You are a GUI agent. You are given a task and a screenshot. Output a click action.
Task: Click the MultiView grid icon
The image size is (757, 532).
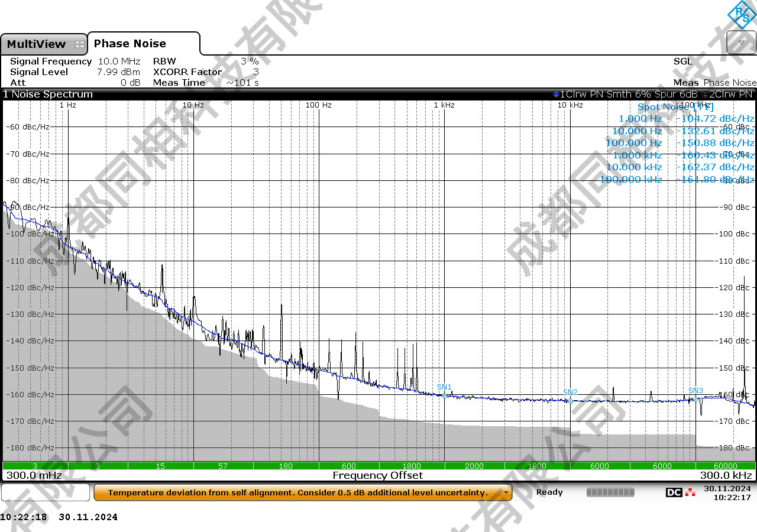point(80,44)
